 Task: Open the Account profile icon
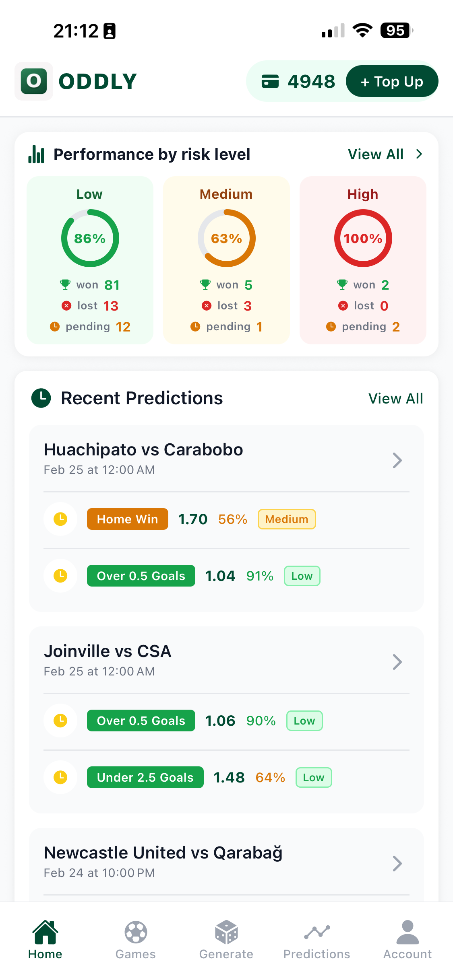(x=407, y=933)
